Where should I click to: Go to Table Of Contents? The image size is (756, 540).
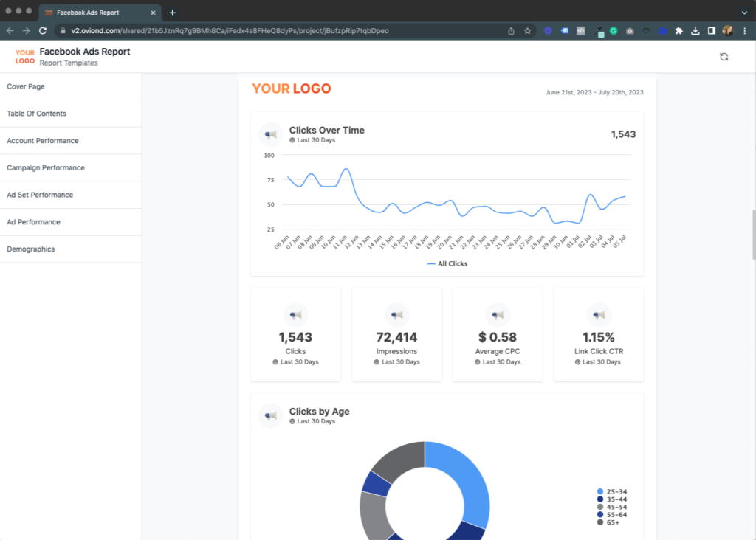point(71,114)
